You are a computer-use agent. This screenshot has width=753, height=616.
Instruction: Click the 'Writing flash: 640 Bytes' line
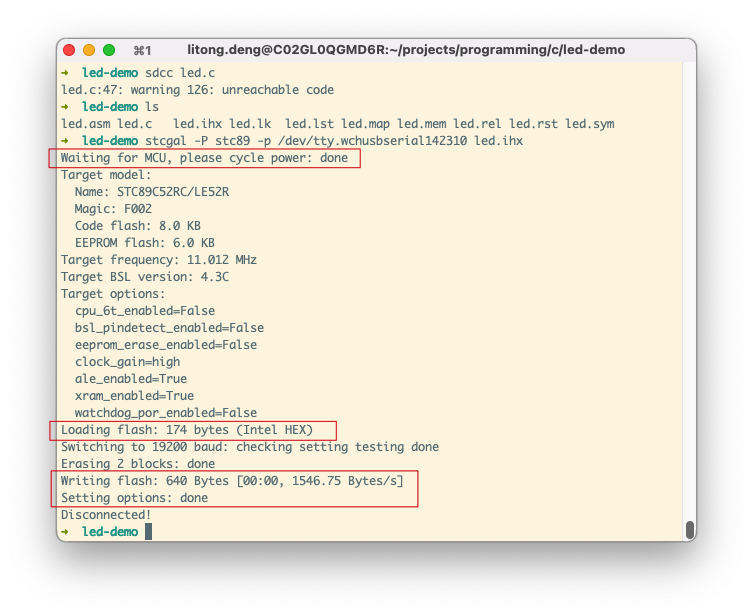point(232,481)
